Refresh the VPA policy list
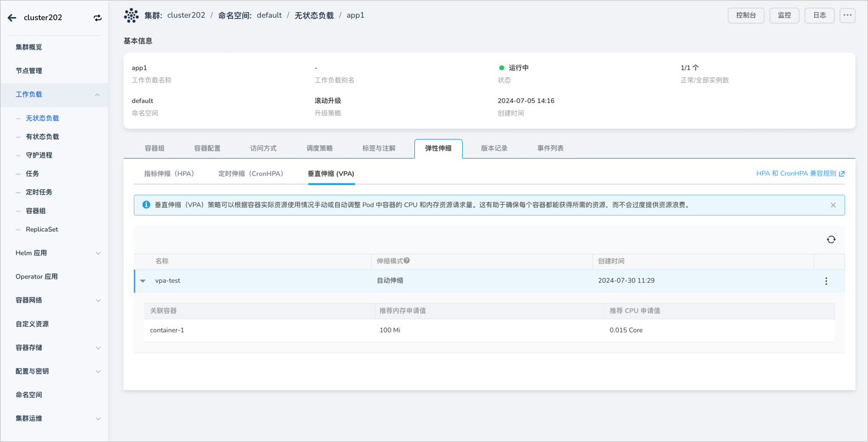 pyautogui.click(x=831, y=240)
